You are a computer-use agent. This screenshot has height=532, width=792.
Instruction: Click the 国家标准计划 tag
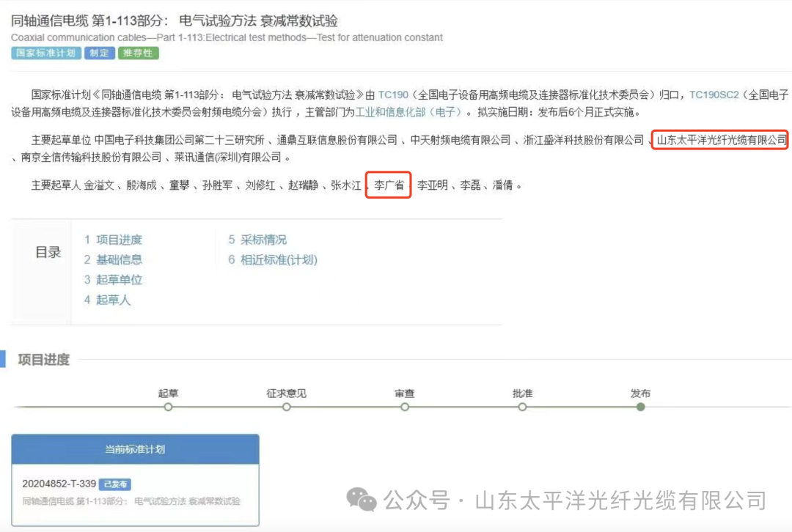[x=45, y=53]
